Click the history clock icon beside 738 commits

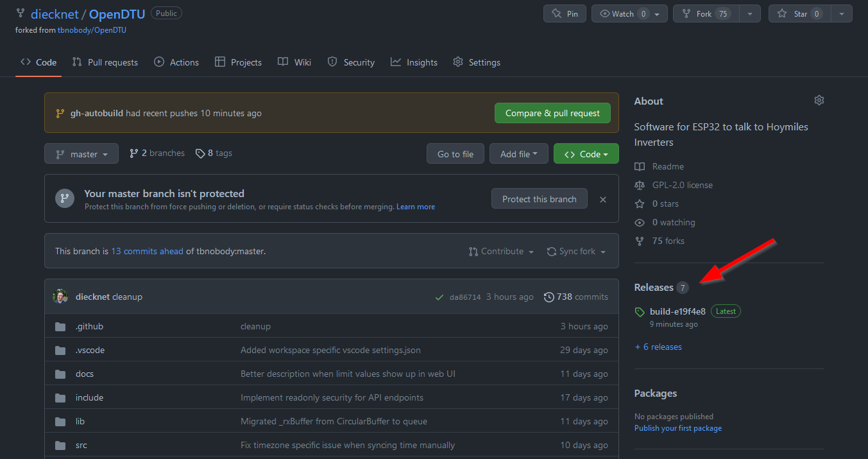549,297
